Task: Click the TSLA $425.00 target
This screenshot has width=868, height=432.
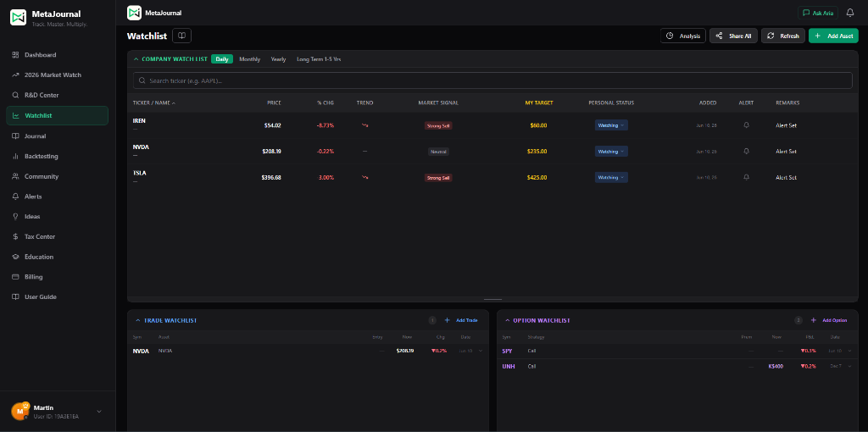Action: tap(537, 178)
